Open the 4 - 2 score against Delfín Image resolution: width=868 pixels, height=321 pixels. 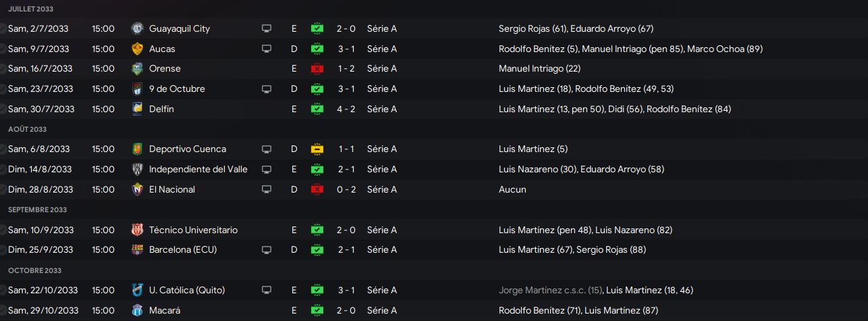click(x=346, y=109)
